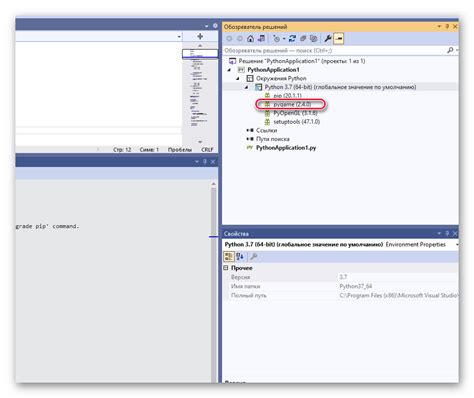Viewport: 474px width, 398px height.
Task: Open the Properties panel window options dropdown
Action: point(439,233)
